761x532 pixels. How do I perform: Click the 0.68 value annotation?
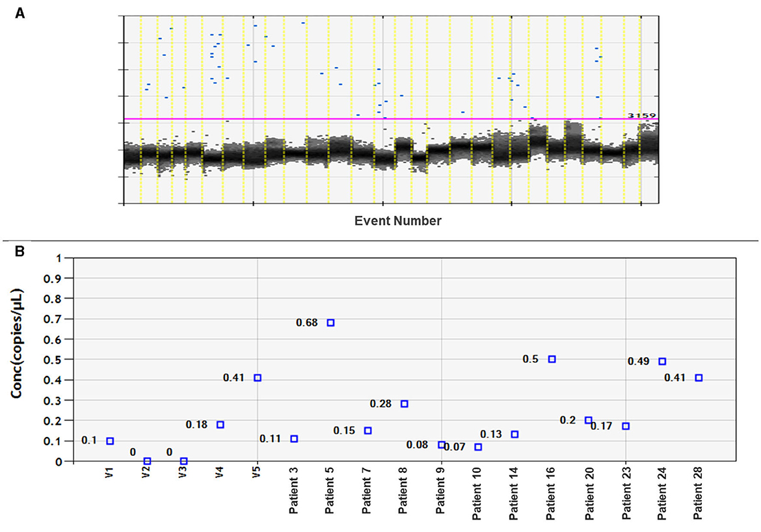click(307, 323)
